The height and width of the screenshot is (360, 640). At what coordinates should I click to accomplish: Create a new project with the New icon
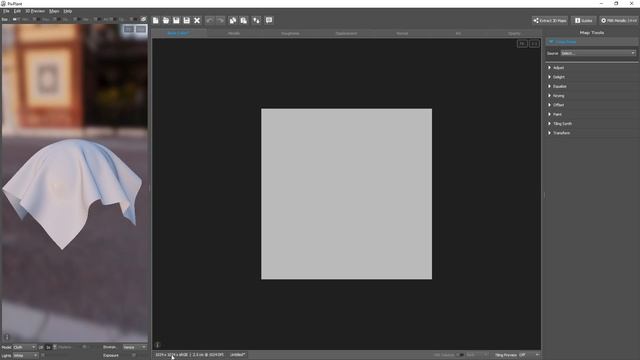(x=156, y=20)
